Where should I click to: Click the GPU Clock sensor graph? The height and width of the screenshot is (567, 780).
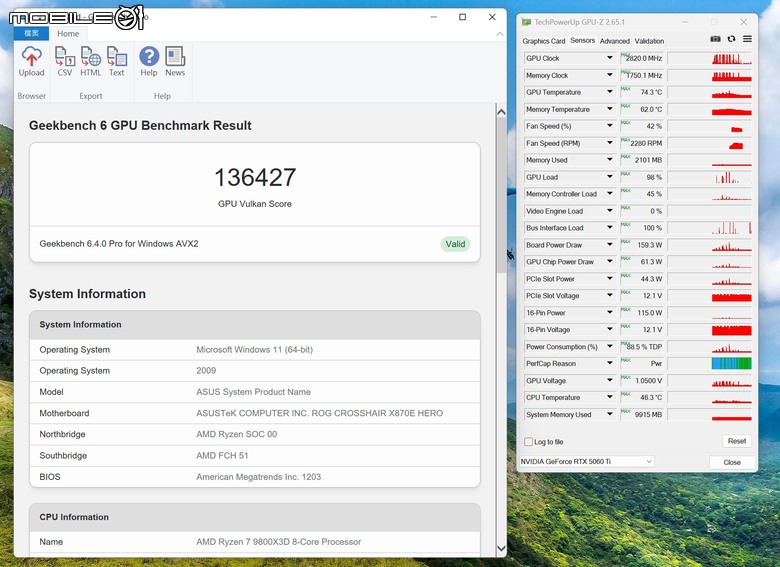[x=710, y=58]
